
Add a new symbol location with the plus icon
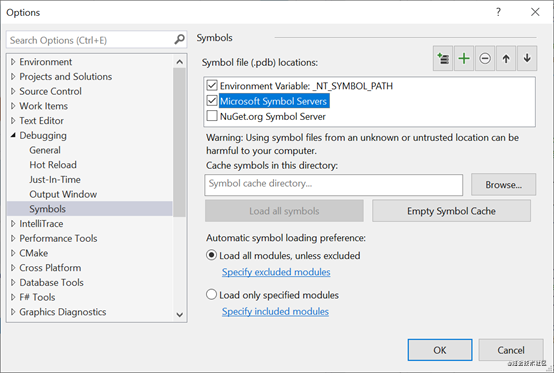[464, 58]
